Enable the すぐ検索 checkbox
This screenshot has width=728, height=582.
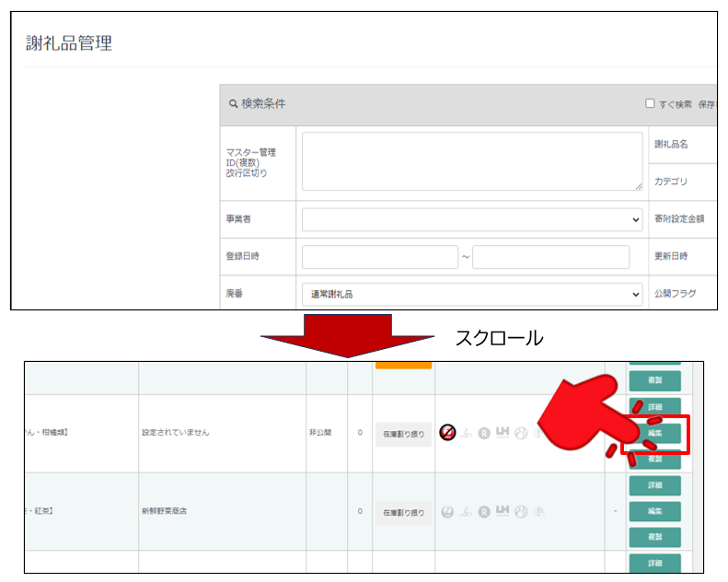[x=650, y=104]
